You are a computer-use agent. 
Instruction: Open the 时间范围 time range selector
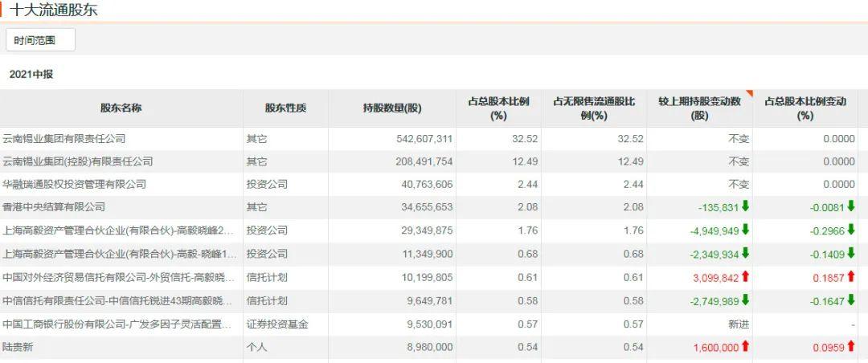click(40, 40)
